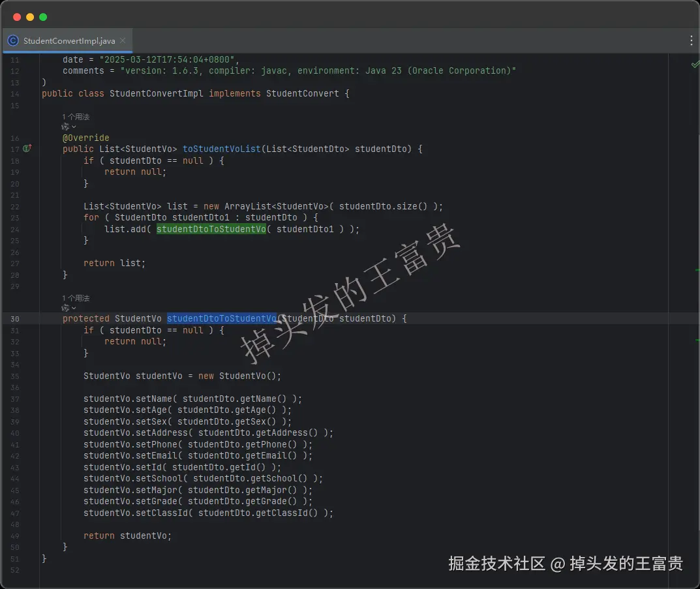The height and width of the screenshot is (589, 700).
Task: Click the Java class icon on the tab
Action: tap(14, 40)
